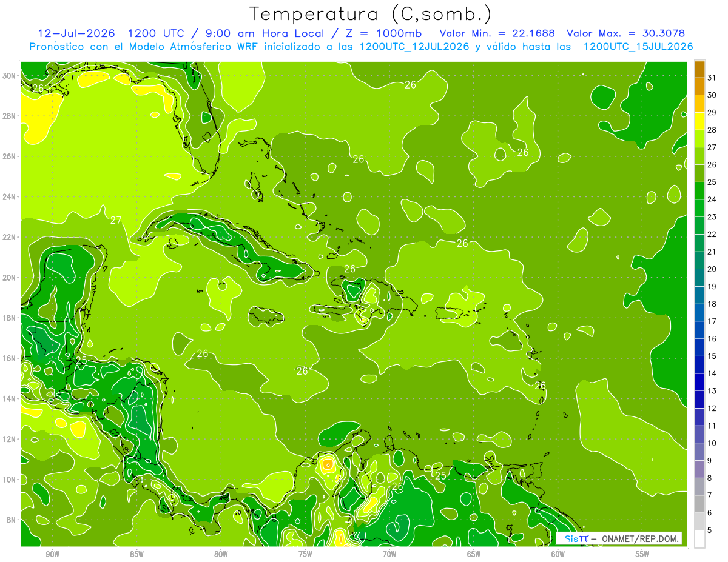Click the legend value "17" on the color bar

point(712,321)
